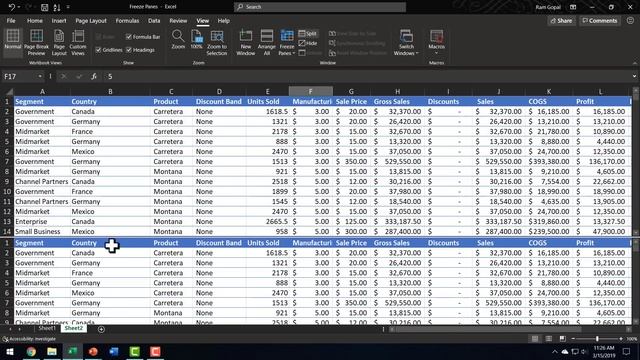Open Macros dropdown
The width and height of the screenshot is (640, 360).
[436, 42]
